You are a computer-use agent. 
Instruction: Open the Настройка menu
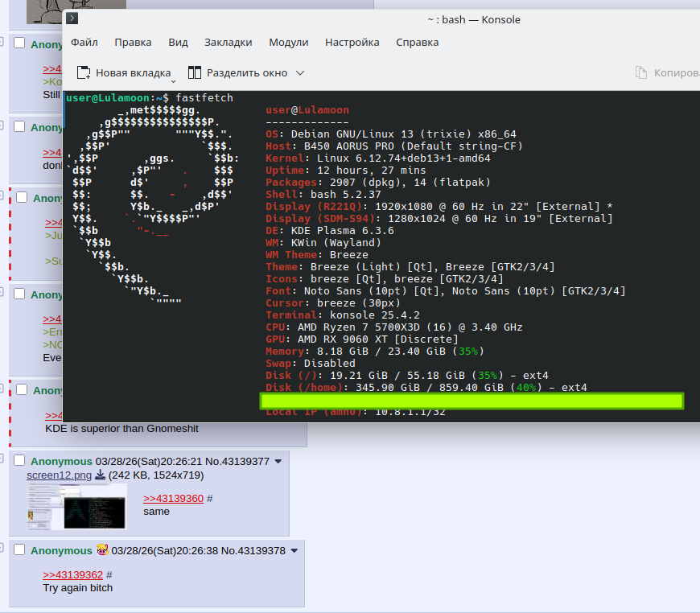pyautogui.click(x=352, y=43)
